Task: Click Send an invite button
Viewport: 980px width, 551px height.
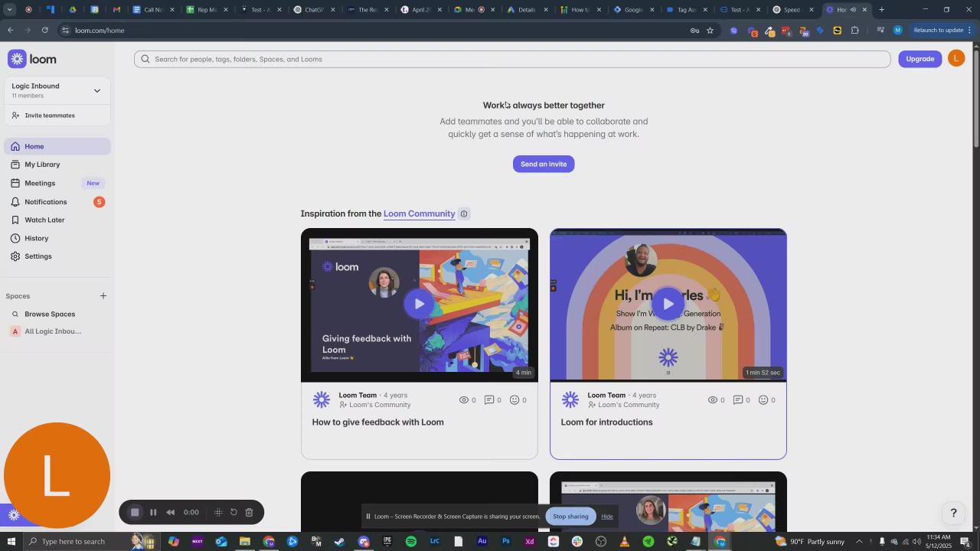Action: 544,164
